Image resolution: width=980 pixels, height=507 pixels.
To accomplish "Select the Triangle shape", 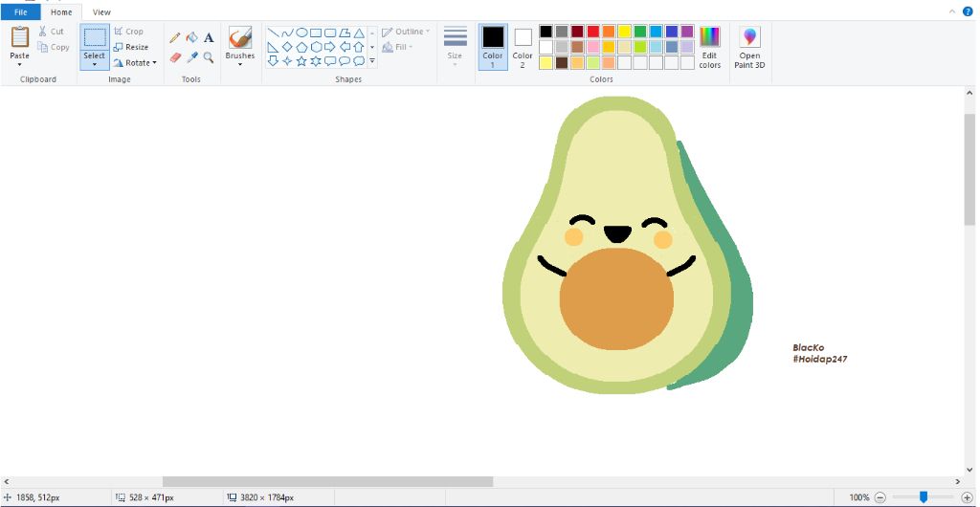I will [360, 33].
